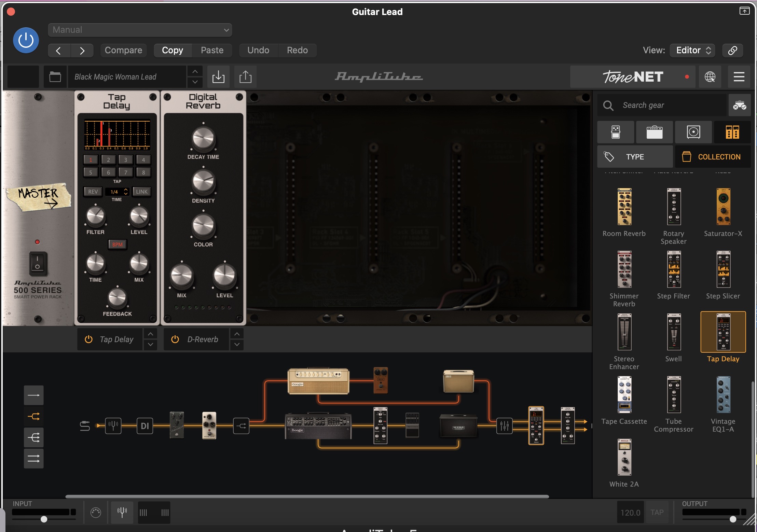
Task: Select the amplifier gear category icon
Action: (x=654, y=132)
